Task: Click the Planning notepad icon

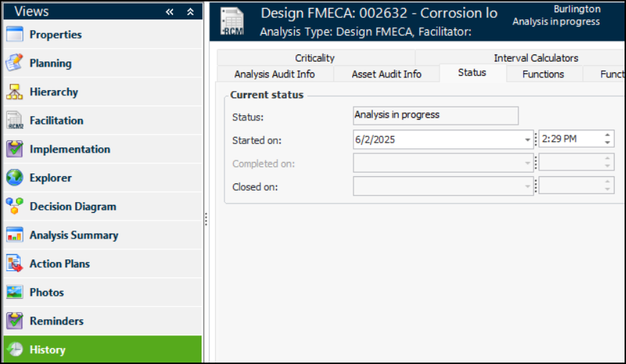Action: 15,63
